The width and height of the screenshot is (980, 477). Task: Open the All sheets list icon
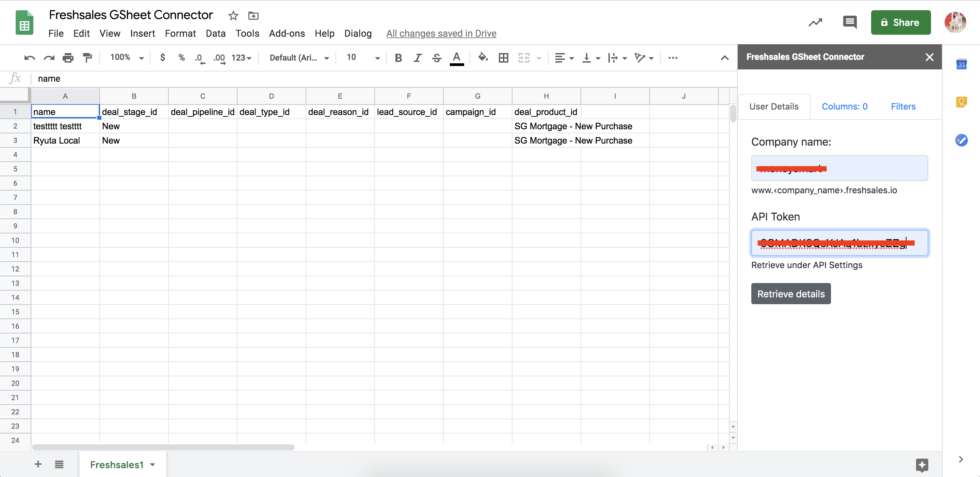(59, 464)
